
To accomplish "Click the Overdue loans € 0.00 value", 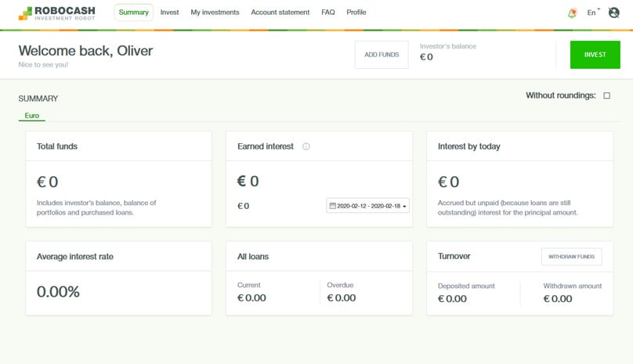I will pos(341,298).
